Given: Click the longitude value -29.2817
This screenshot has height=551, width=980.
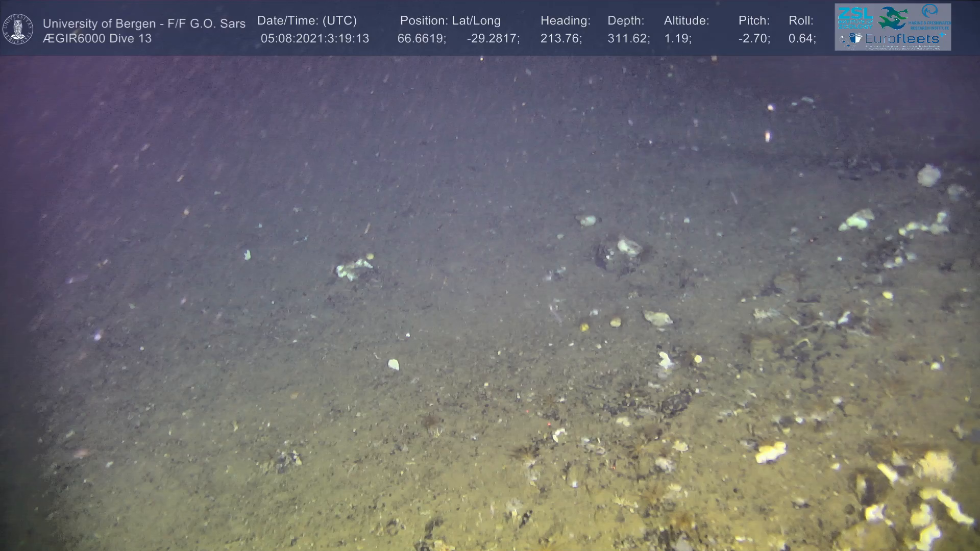Looking at the screenshot, I should tap(493, 39).
